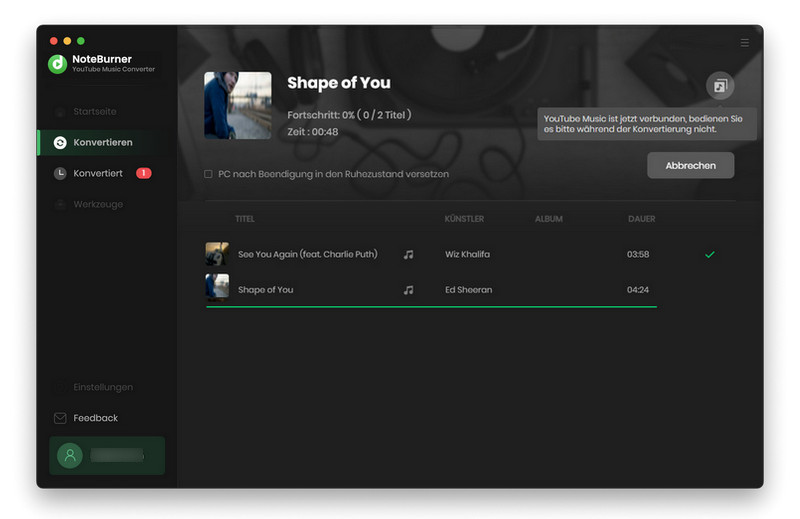Click duration 03:58
This screenshot has width=800, height=519.
coord(638,254)
